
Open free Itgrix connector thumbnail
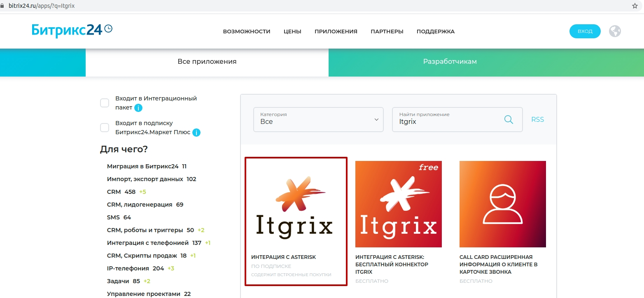point(399,204)
